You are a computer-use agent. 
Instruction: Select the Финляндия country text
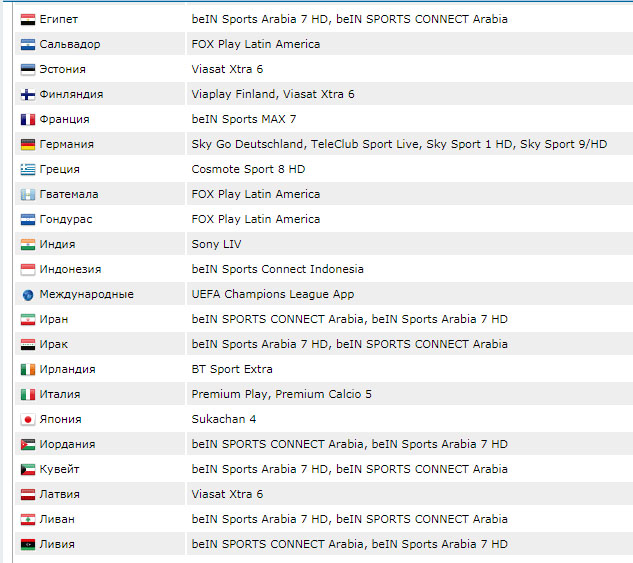coord(71,94)
